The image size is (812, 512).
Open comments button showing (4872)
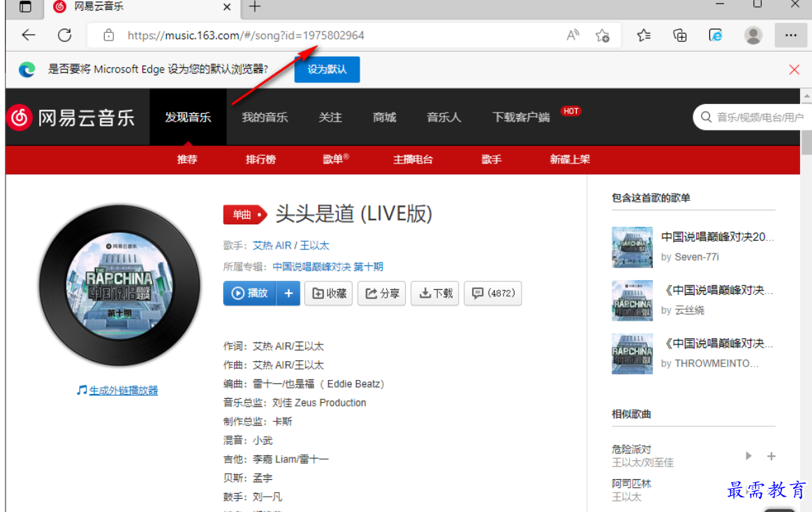[493, 293]
